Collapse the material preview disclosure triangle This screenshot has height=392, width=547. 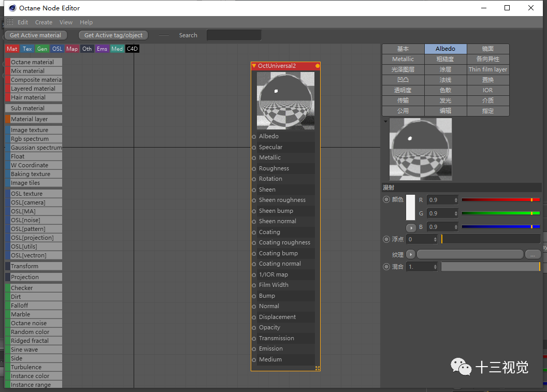point(385,122)
